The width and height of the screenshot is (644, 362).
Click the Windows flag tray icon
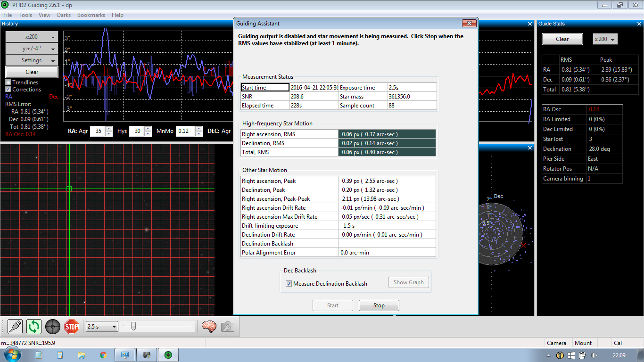pyautogui.click(x=571, y=355)
